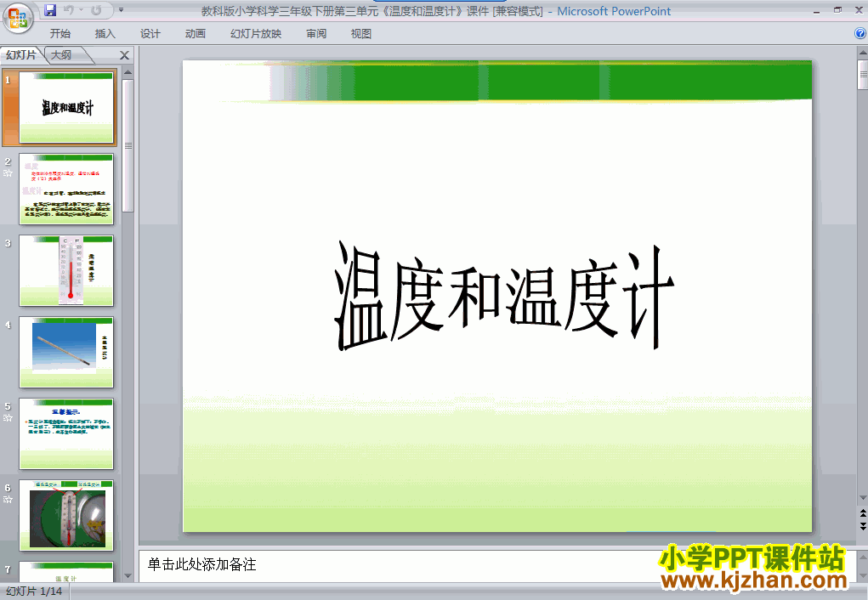The height and width of the screenshot is (600, 868).
Task: Select slide 1 thumbnail with title 温度和温度计
Action: click(66, 107)
